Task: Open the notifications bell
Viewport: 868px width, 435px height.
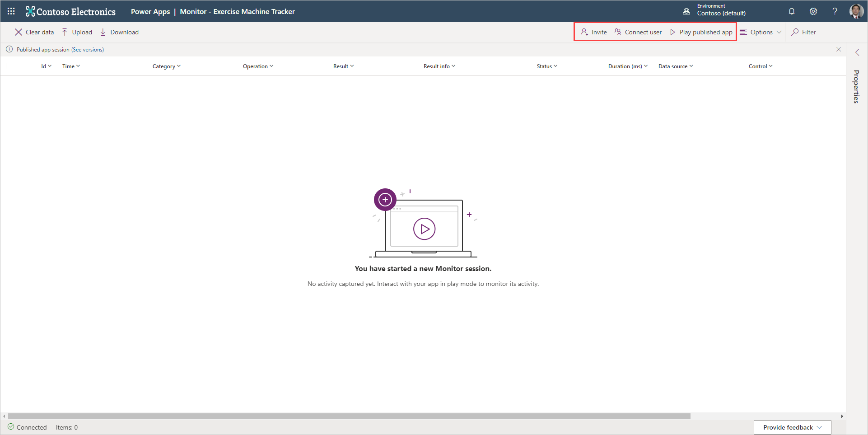Action: click(x=792, y=11)
